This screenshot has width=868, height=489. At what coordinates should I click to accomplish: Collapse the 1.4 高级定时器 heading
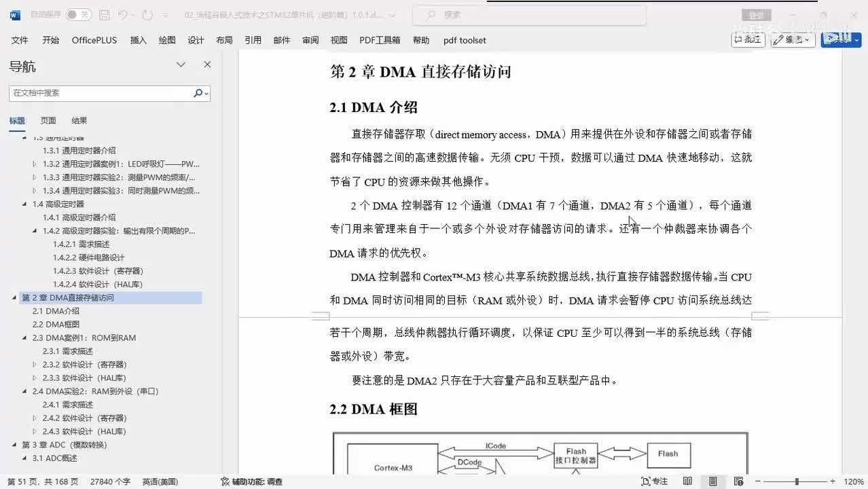pos(25,204)
